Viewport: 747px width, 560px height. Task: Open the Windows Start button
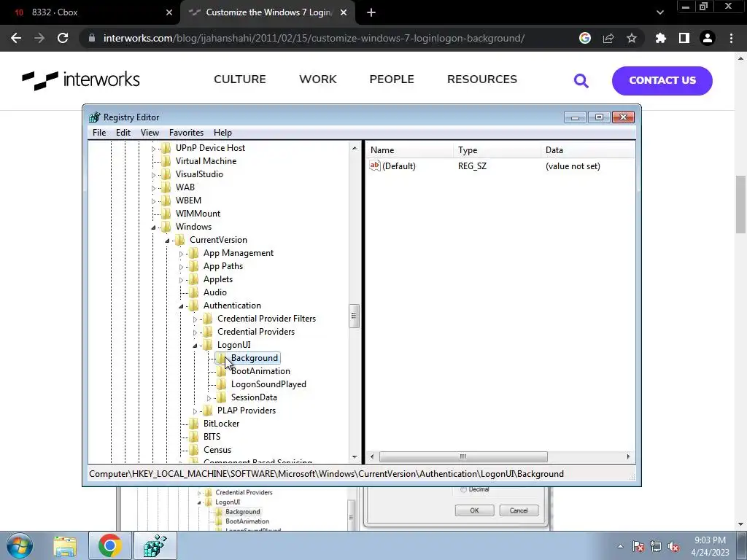click(x=20, y=545)
